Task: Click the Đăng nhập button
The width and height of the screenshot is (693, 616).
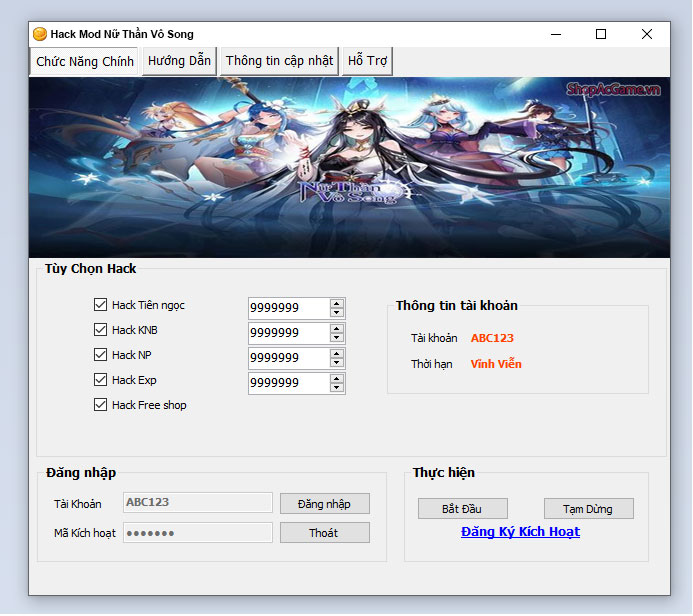Action: [324, 504]
